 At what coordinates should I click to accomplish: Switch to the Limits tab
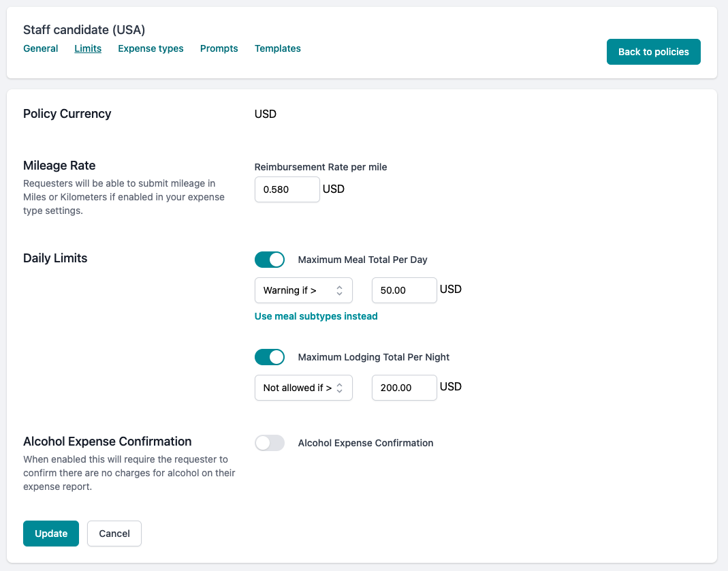click(88, 48)
